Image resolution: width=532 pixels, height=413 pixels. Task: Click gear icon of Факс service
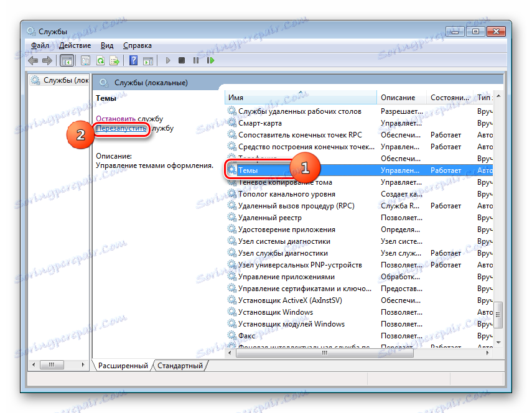231,335
